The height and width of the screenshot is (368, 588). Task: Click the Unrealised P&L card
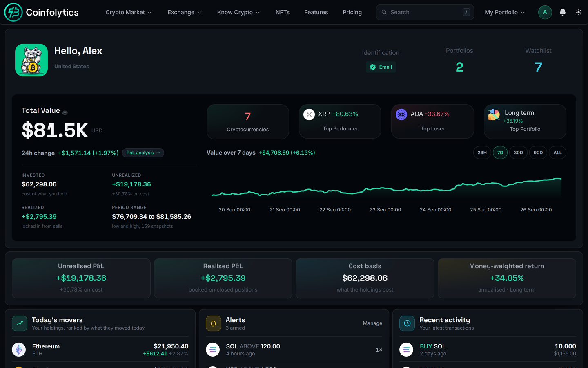81,278
